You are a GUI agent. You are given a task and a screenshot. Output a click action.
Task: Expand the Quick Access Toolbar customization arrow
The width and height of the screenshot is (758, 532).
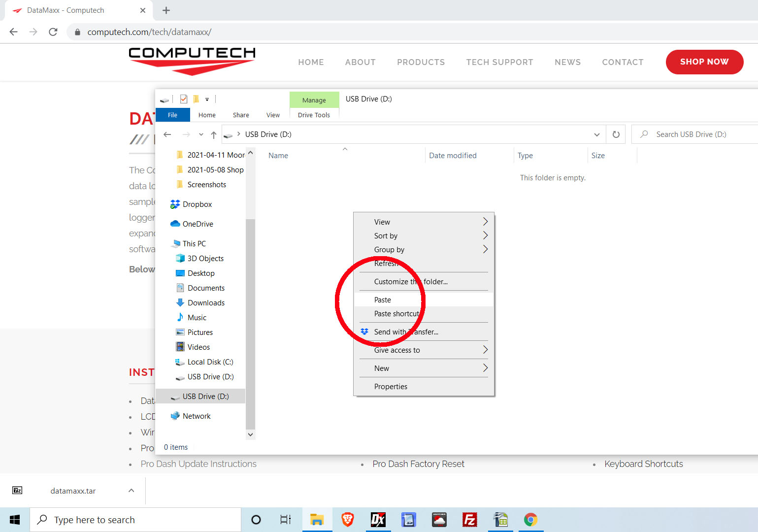point(207,99)
